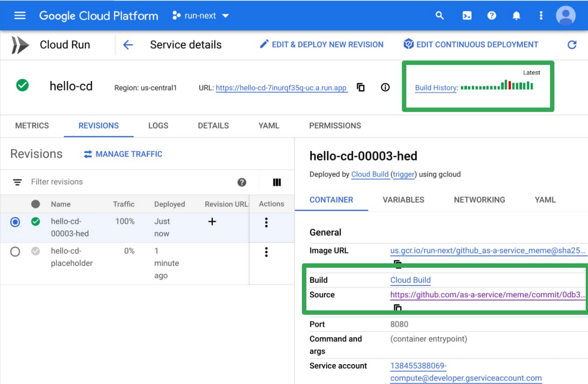Copy the service URL with copy icon

(361, 87)
